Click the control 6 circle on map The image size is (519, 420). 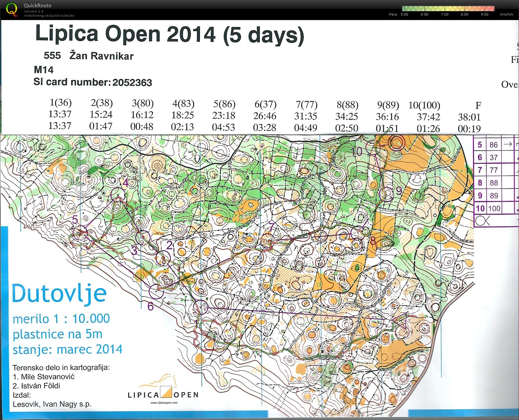tap(156, 292)
